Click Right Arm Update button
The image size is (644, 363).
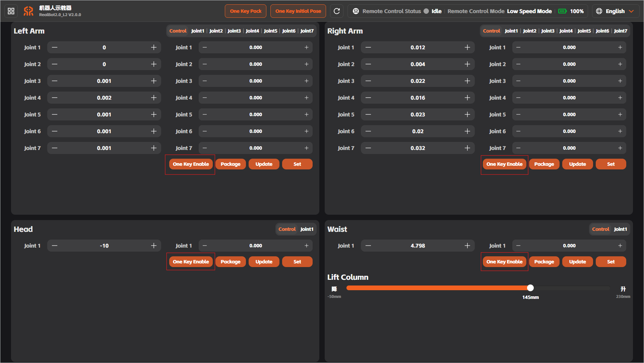coord(577,164)
